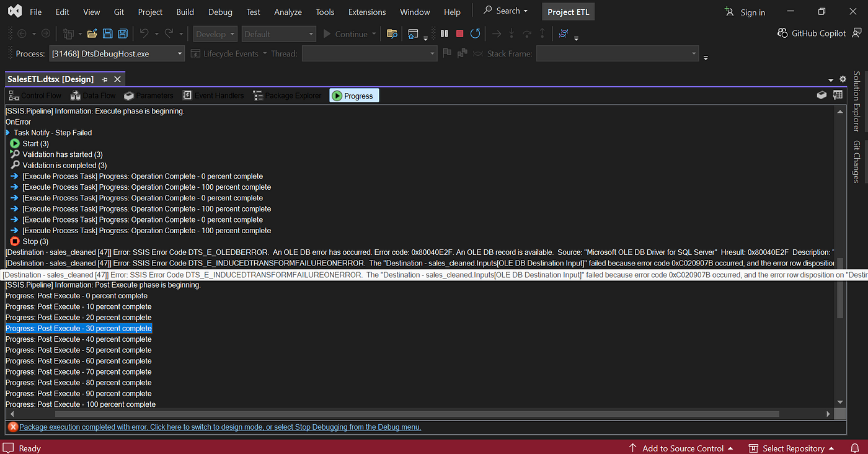Pin the SalesETL.dtsx tab

tap(105, 79)
